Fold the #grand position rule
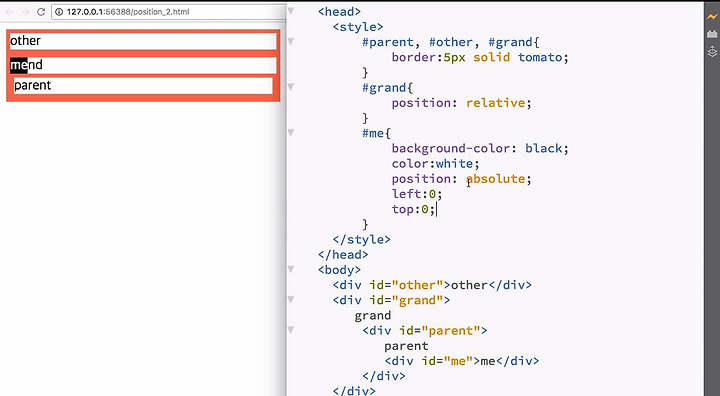720x396 pixels. [291, 87]
